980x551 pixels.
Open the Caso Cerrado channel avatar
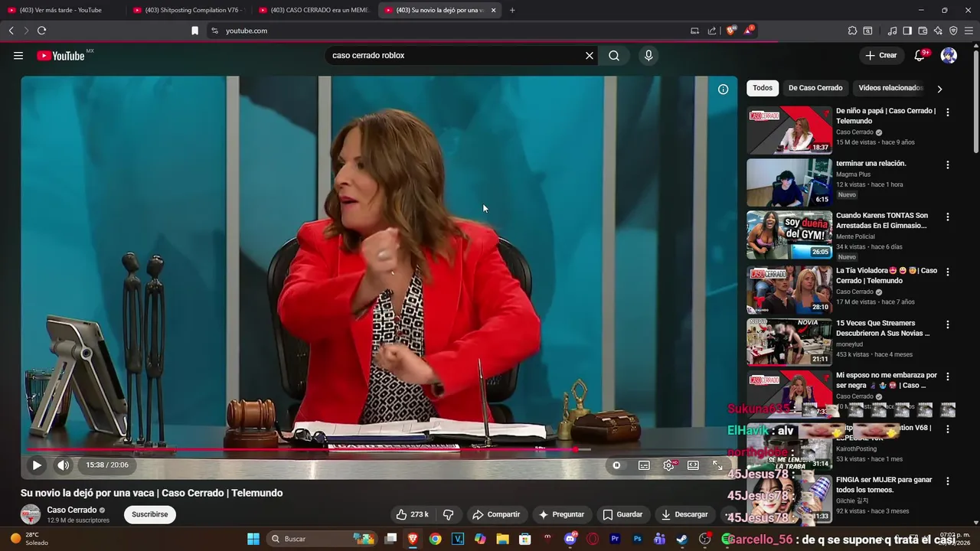click(31, 514)
